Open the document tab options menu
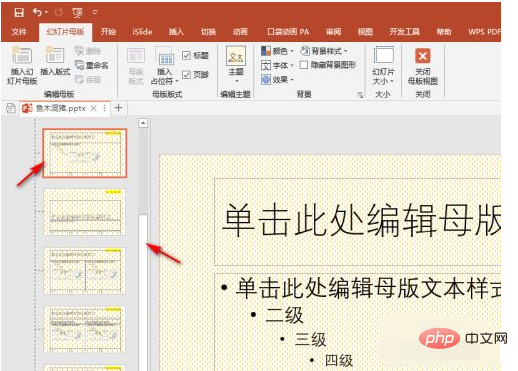 tap(105, 108)
